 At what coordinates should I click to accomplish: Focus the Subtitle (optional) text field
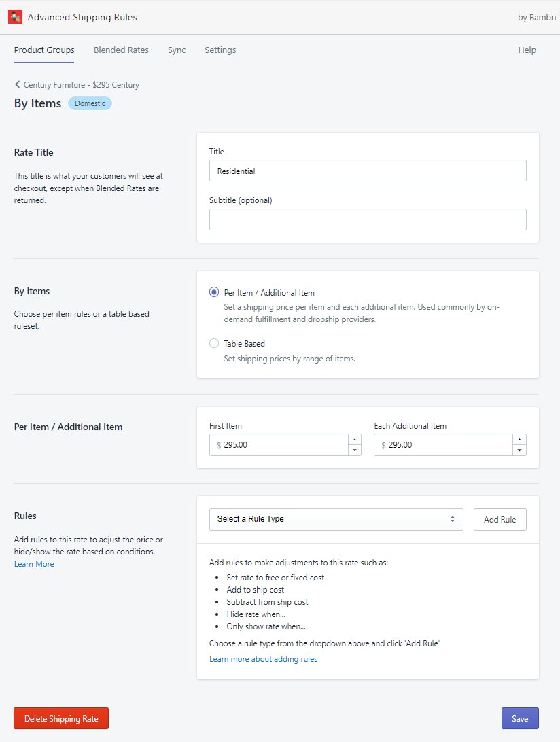click(x=368, y=219)
